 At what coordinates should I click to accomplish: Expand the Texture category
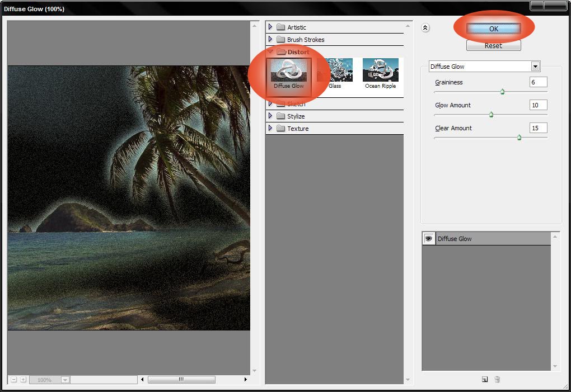coord(271,129)
